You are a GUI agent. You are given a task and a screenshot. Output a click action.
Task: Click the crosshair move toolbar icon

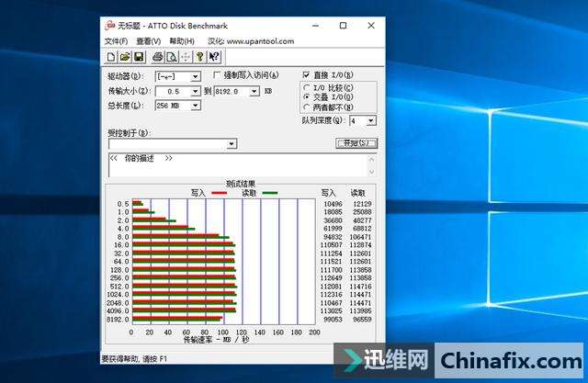click(186, 57)
